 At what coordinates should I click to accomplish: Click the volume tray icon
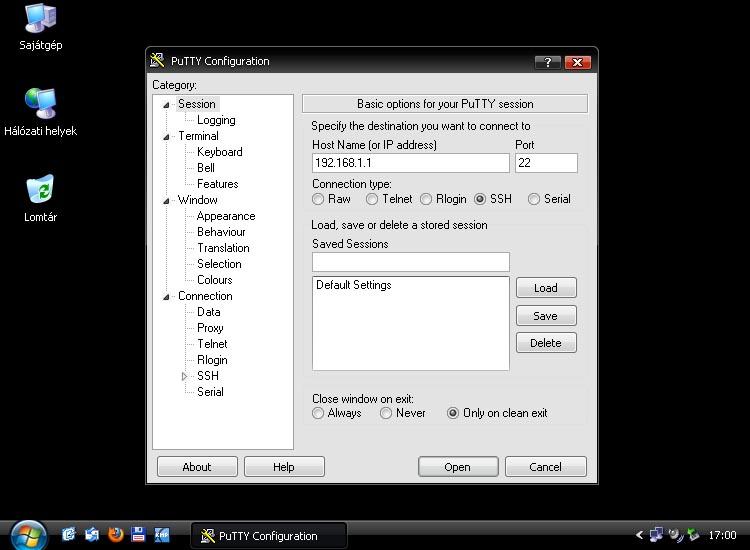(675, 535)
